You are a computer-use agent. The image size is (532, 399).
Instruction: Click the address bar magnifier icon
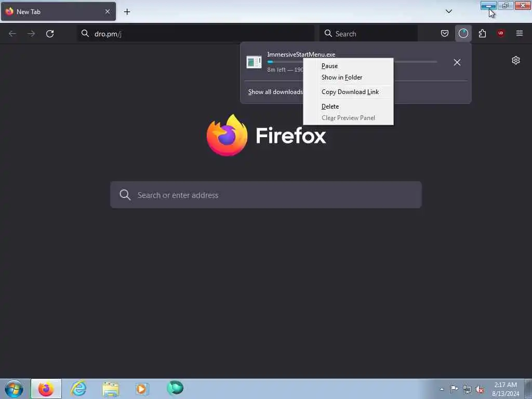coord(85,33)
